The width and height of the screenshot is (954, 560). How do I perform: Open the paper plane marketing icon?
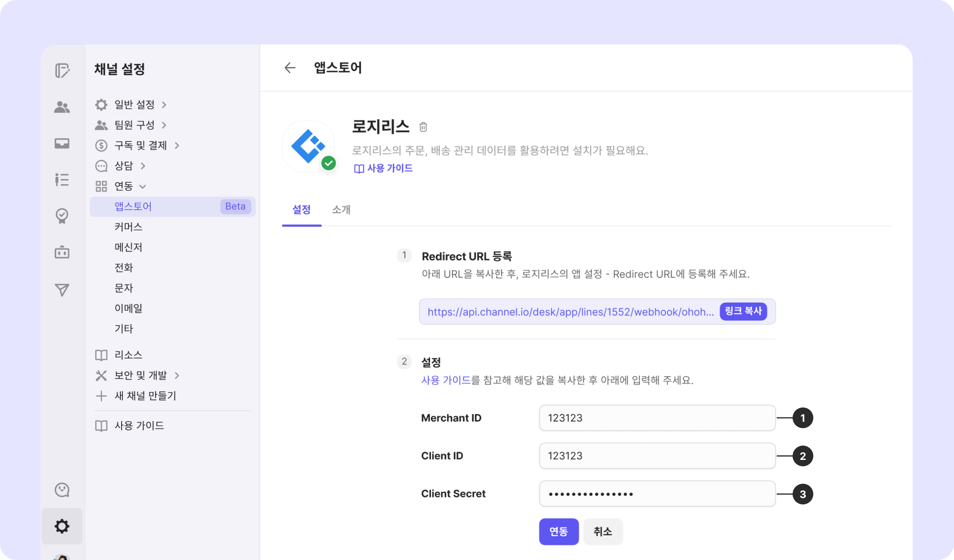(x=62, y=290)
